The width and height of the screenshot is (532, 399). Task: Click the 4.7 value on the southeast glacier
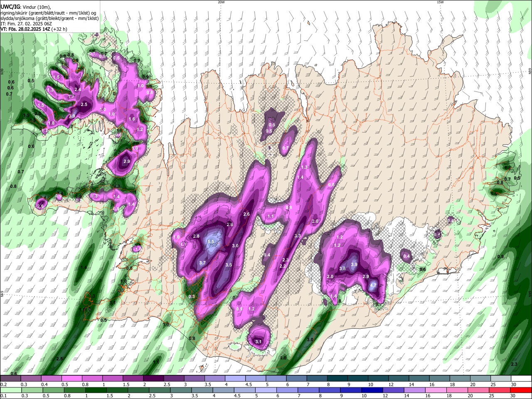373,285
